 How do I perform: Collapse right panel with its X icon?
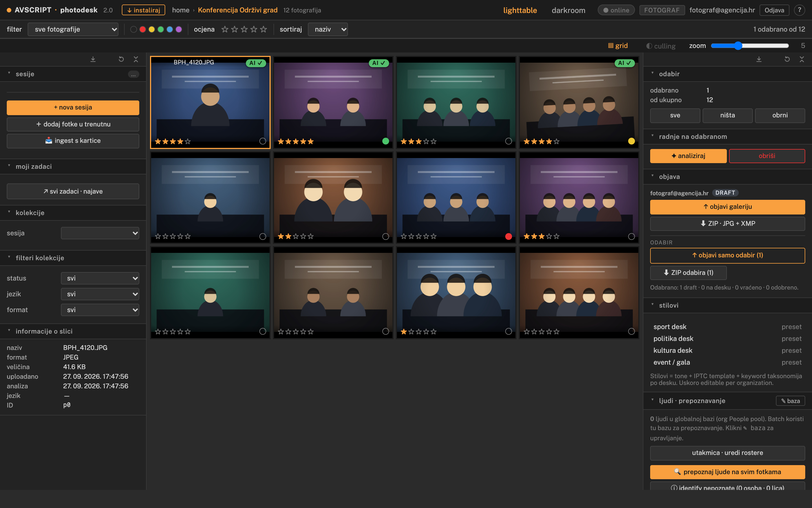coord(802,59)
